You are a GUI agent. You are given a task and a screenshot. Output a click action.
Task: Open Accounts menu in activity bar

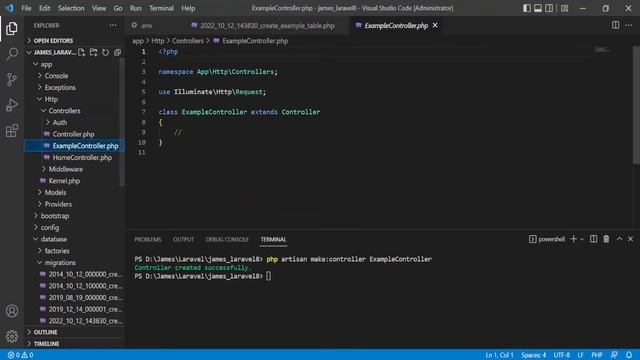(12, 311)
